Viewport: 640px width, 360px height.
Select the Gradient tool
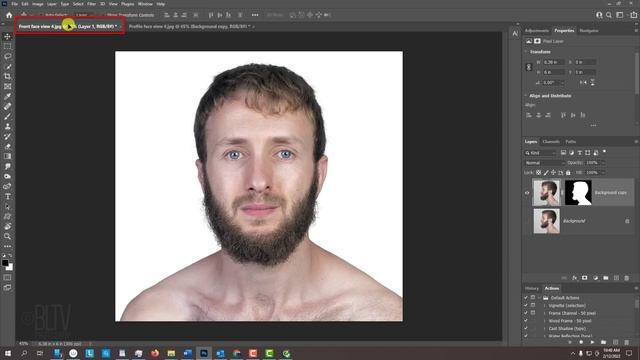[x=7, y=156]
